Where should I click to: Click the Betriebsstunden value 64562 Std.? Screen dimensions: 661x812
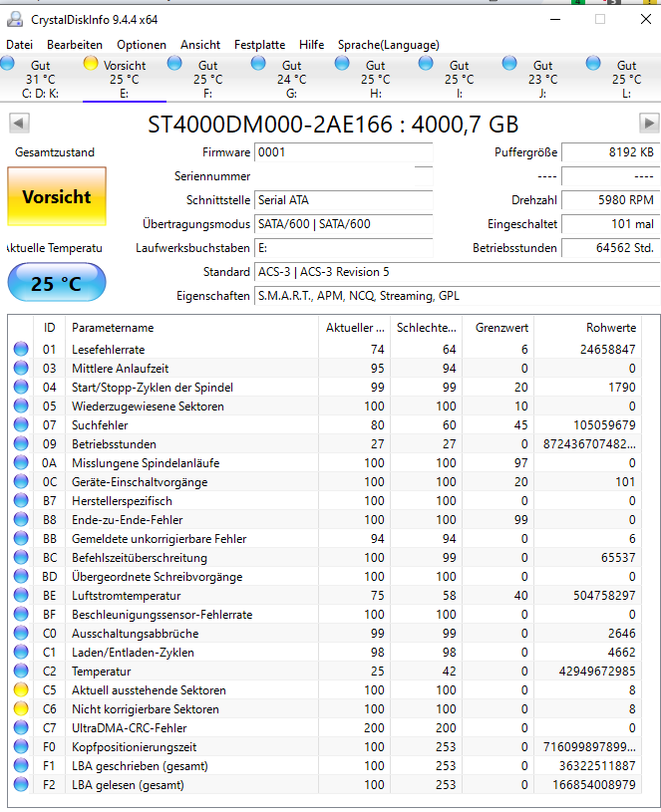[611, 247]
